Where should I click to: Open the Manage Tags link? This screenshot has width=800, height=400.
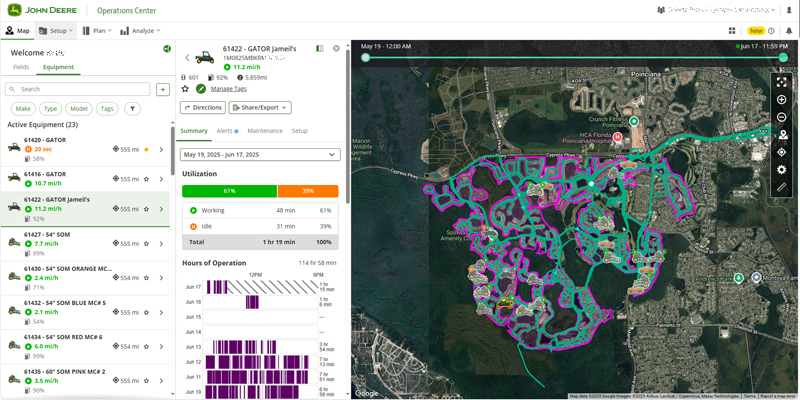[x=229, y=89]
